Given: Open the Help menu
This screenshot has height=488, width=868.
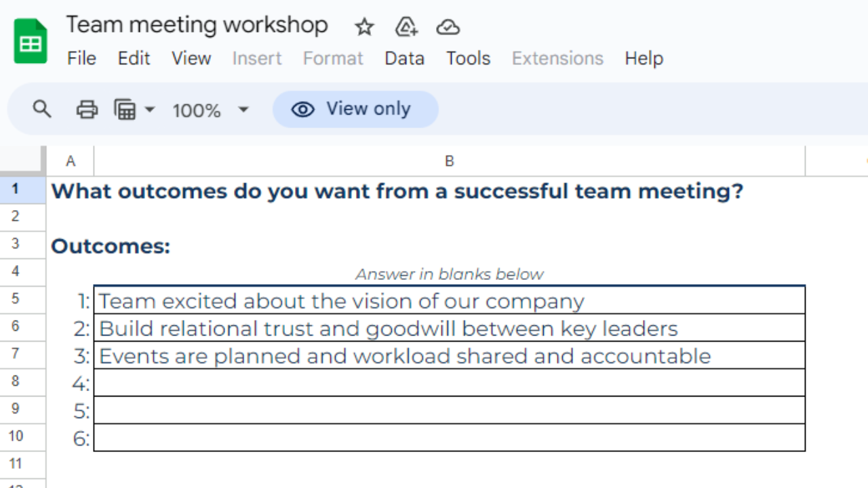Looking at the screenshot, I should (644, 58).
